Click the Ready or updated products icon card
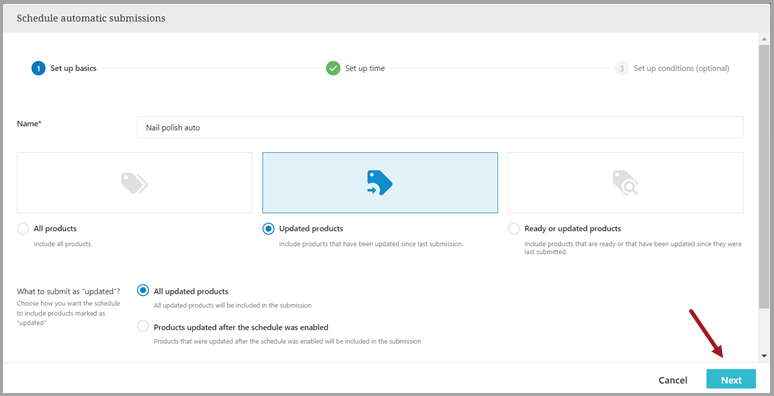774x396 pixels. [625, 183]
